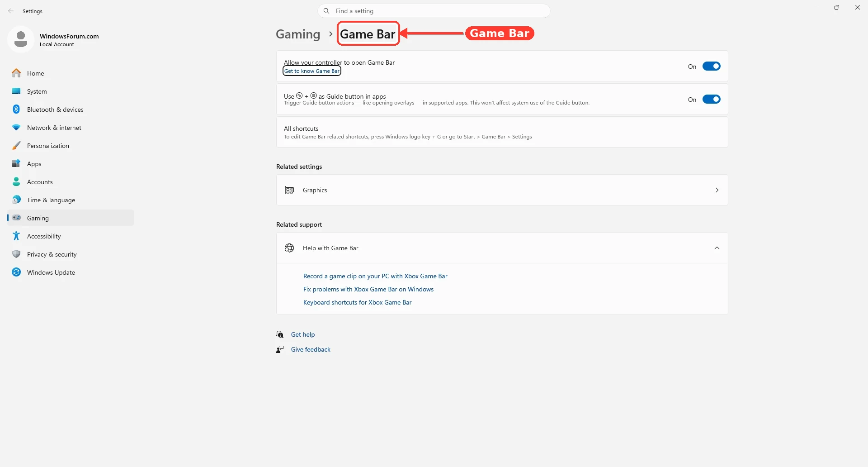The height and width of the screenshot is (467, 868).
Task: Open the Accessibility settings page
Action: point(71,236)
